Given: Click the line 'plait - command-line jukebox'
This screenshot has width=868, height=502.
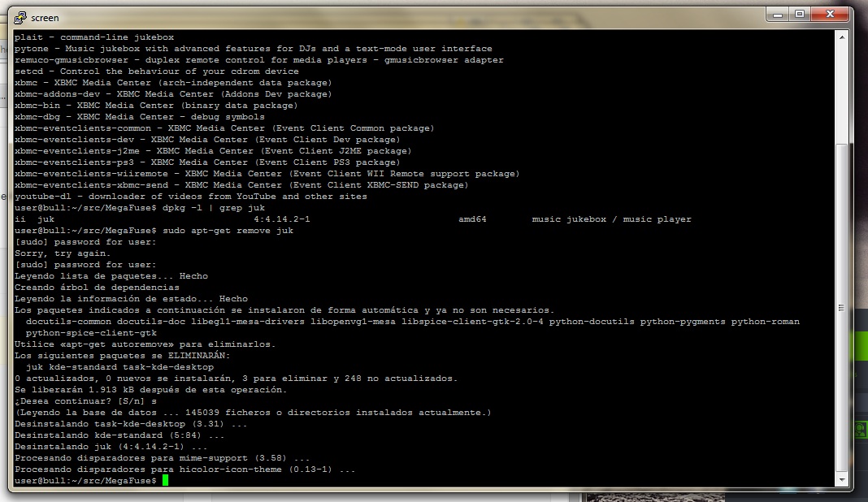Looking at the screenshot, I should pos(94,37).
